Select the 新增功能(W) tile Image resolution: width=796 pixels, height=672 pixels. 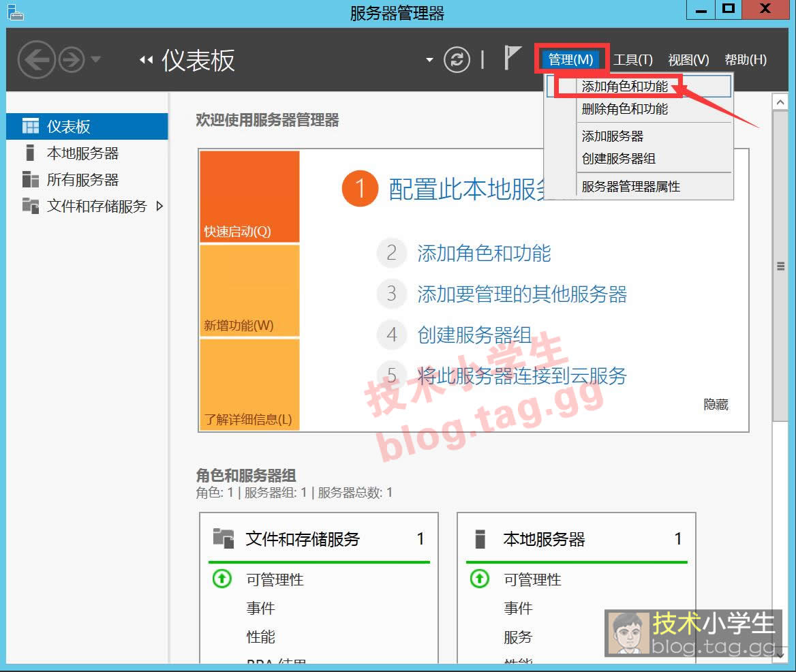[x=249, y=291]
